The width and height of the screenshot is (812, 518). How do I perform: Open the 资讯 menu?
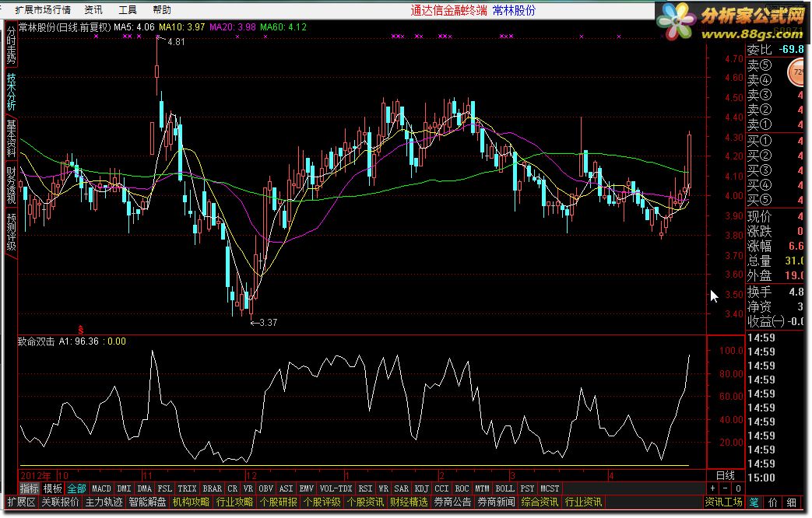tap(93, 10)
